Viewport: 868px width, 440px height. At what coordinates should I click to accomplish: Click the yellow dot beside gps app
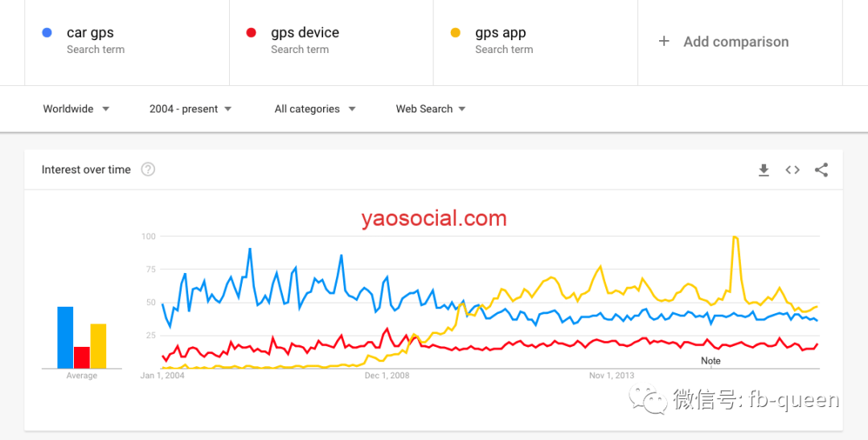point(456,33)
